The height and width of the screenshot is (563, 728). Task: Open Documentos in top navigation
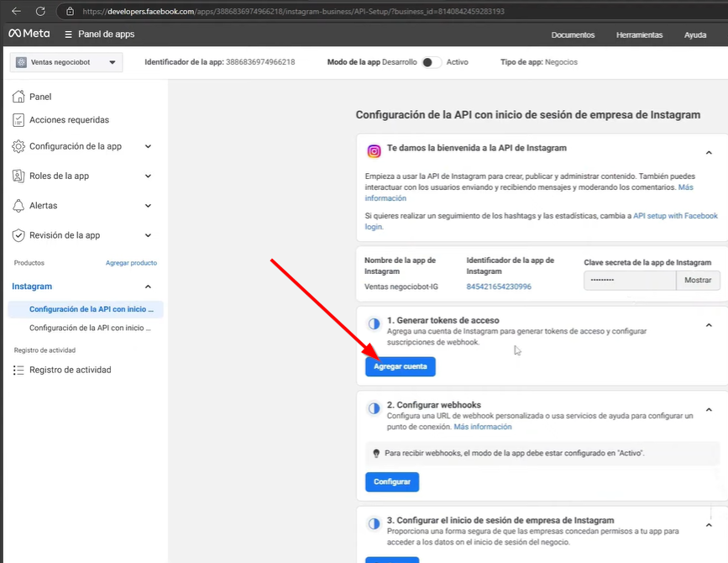[x=573, y=34]
